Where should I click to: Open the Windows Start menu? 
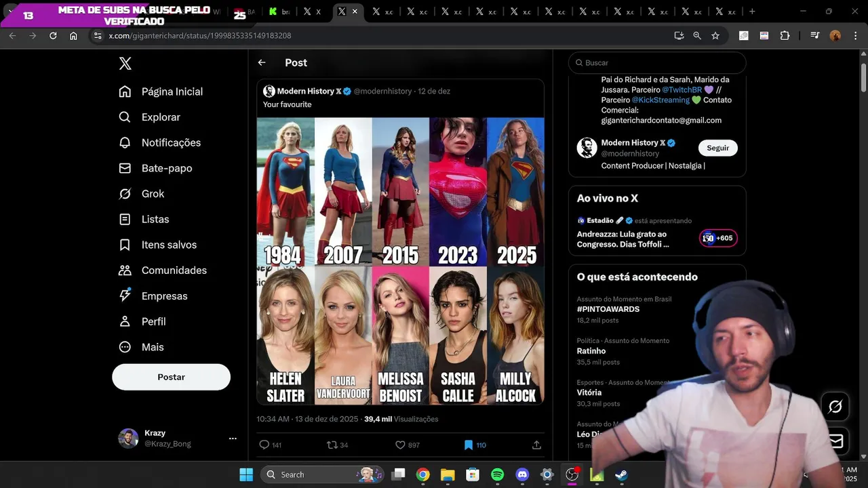246,474
